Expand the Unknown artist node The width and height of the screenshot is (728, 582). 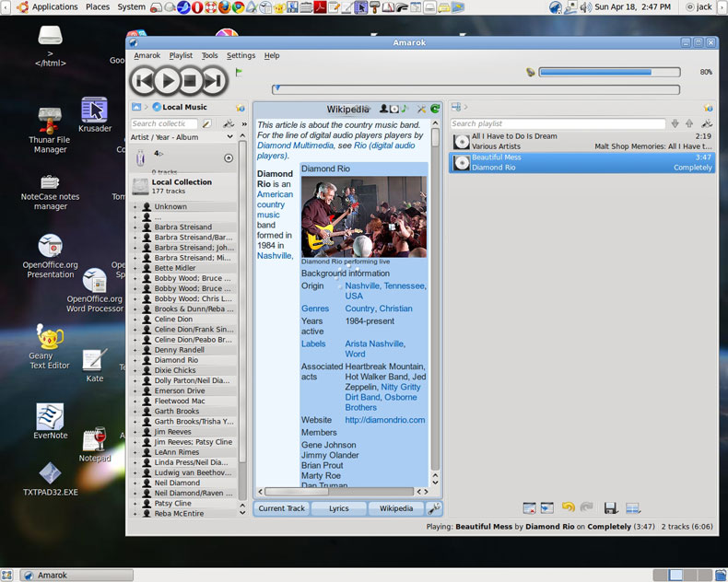(x=135, y=207)
